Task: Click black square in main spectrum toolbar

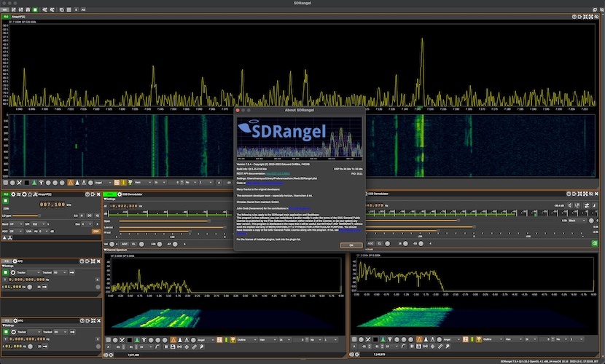Action: click(x=27, y=183)
